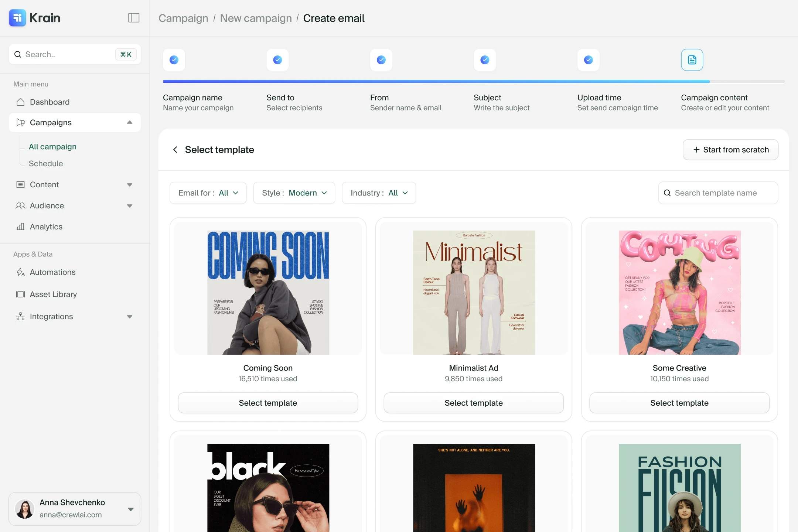Click the Upload time completed step checkmark
Image resolution: width=798 pixels, height=532 pixels.
point(589,60)
